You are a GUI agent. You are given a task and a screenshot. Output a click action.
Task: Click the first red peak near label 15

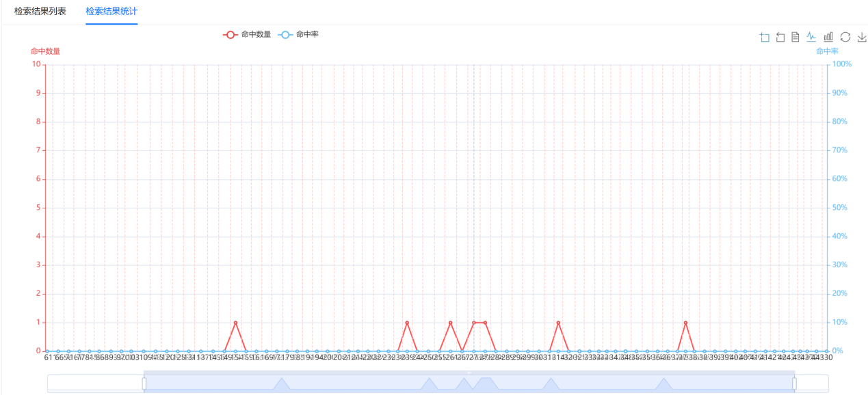[x=235, y=323]
